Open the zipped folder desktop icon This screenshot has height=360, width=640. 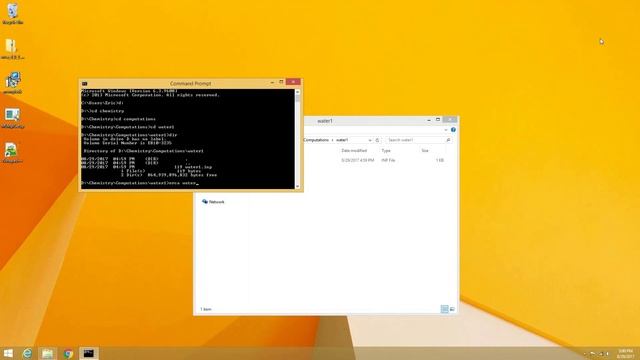pos(12,49)
